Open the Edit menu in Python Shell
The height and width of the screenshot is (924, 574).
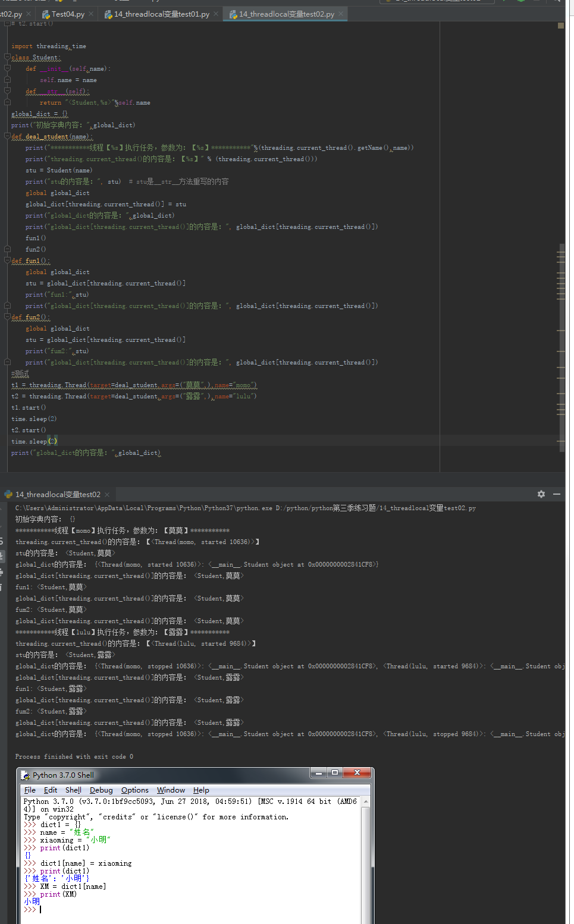point(51,790)
